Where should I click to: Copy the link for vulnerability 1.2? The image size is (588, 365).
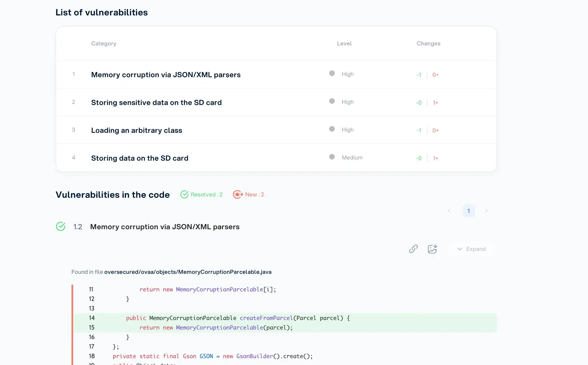pos(413,249)
